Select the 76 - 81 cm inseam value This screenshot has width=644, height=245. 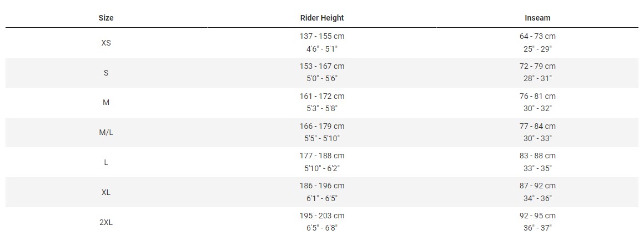[x=537, y=96]
